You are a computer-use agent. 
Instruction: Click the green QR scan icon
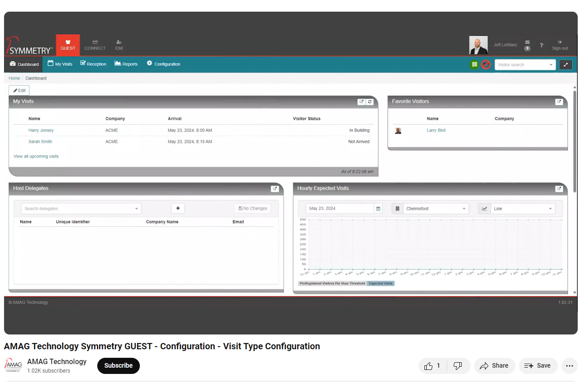(x=474, y=65)
